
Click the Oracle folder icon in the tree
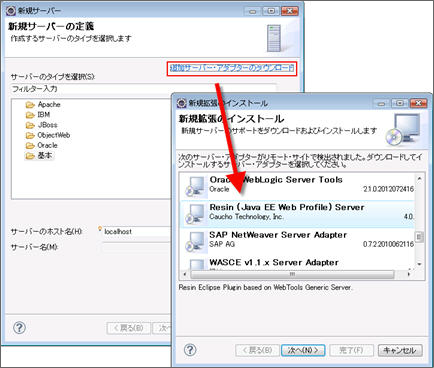30,146
